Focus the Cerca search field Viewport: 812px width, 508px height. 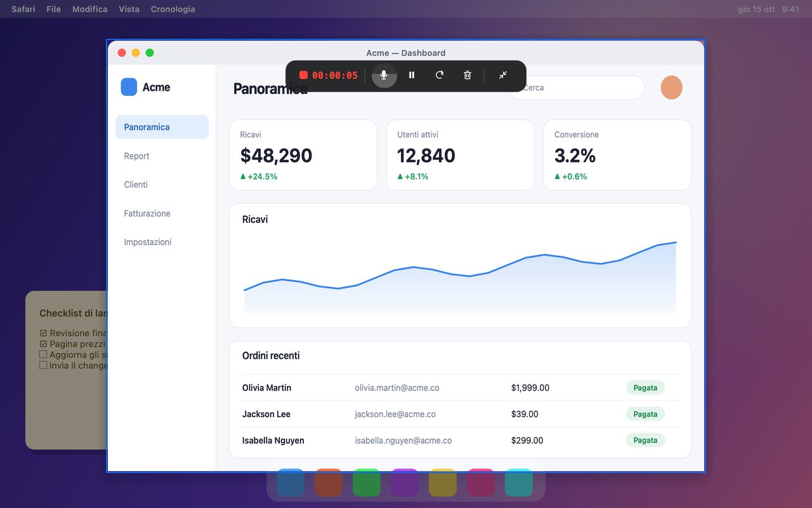coord(577,88)
